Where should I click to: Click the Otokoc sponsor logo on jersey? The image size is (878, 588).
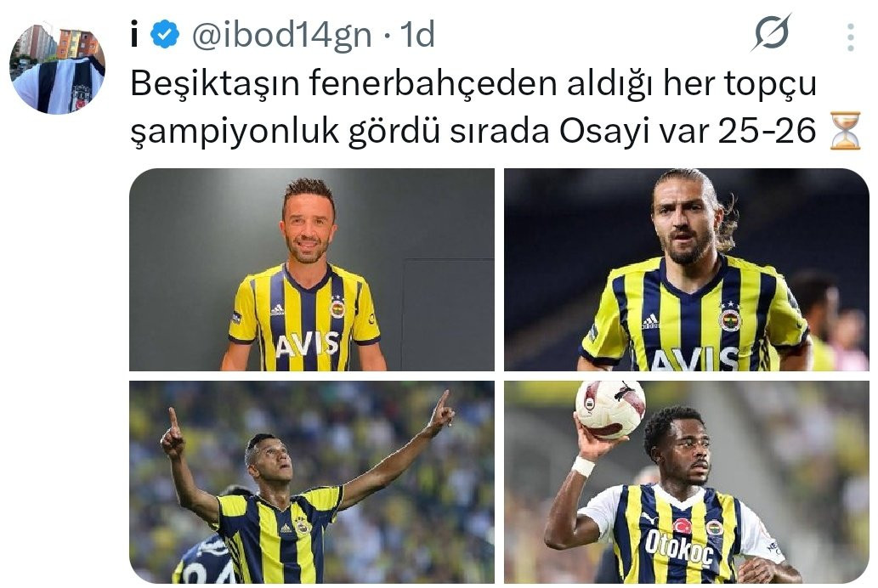(x=678, y=547)
